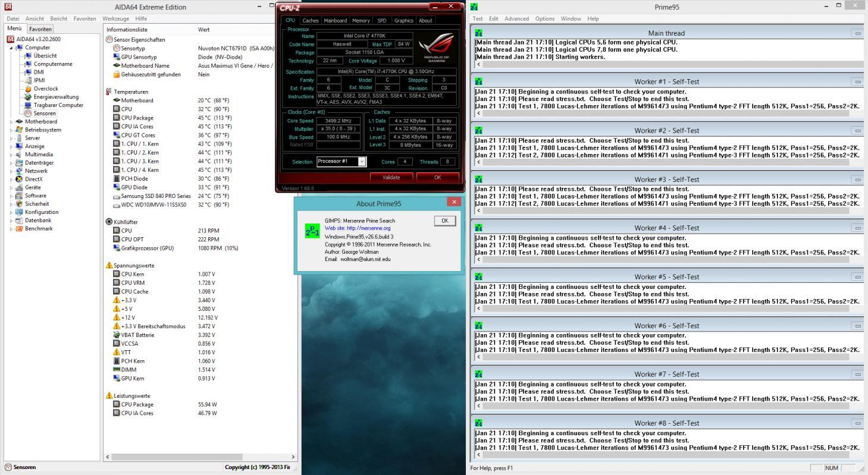Click the Wert column header in AIDA64
868x475 pixels.
203,29
